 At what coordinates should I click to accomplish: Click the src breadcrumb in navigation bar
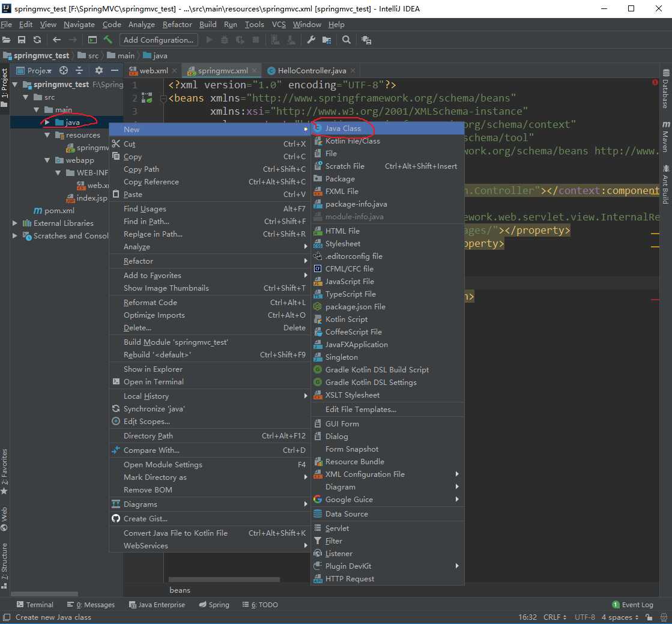[x=88, y=56]
